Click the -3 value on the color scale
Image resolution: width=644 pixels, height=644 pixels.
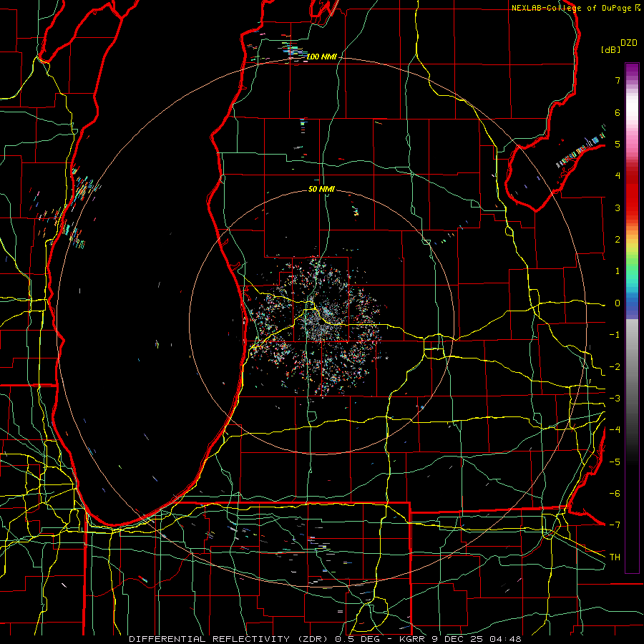tap(615, 399)
